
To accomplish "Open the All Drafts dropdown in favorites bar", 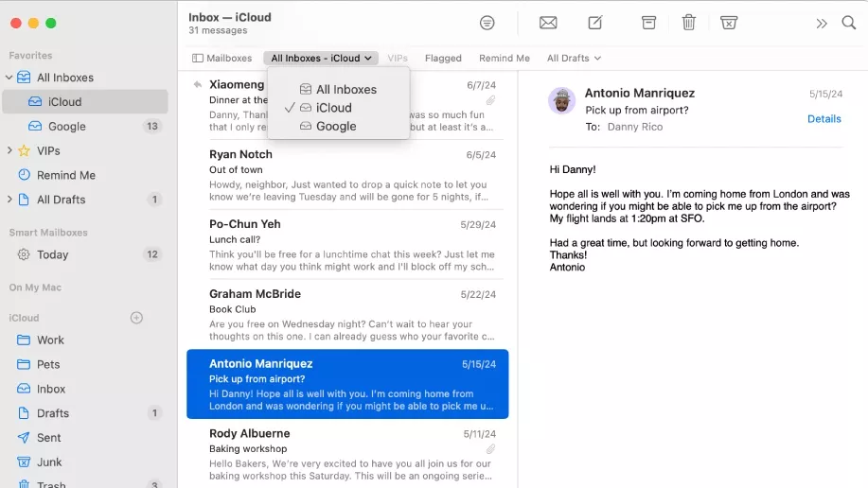I will (x=574, y=59).
